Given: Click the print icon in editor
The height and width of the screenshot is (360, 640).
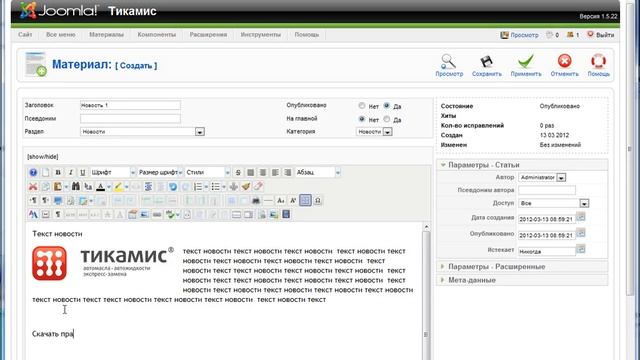Looking at the screenshot, I should pos(256,200).
